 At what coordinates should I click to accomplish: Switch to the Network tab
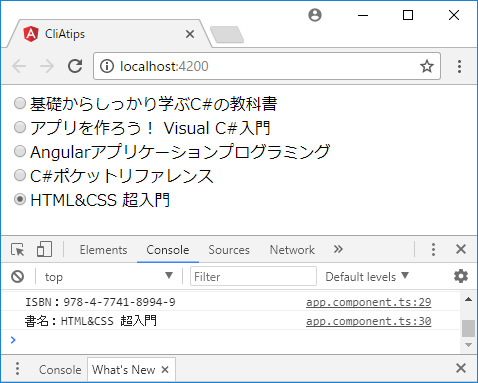coord(292,250)
